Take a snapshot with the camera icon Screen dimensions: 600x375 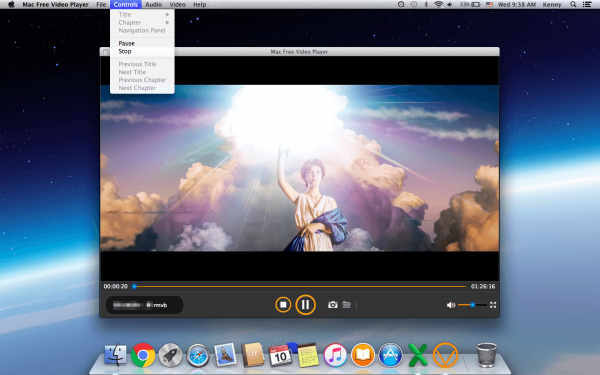pos(333,305)
